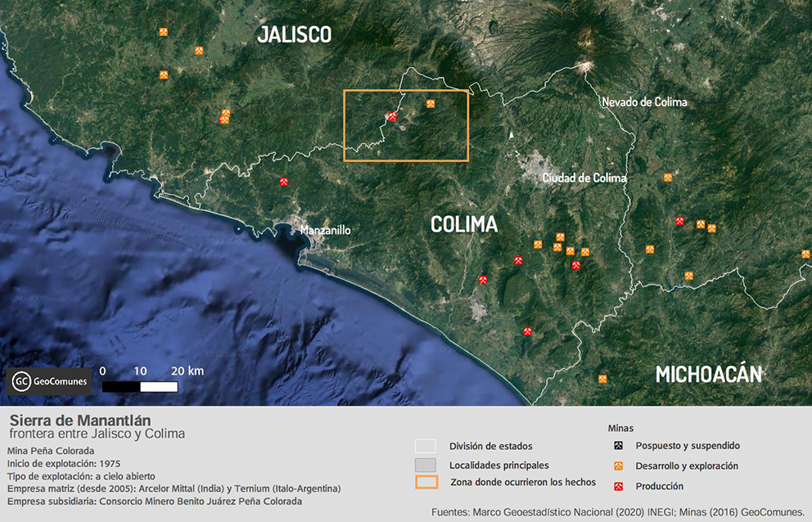Click the GeoComunes GC circular logo
The image size is (812, 522).
(x=23, y=380)
